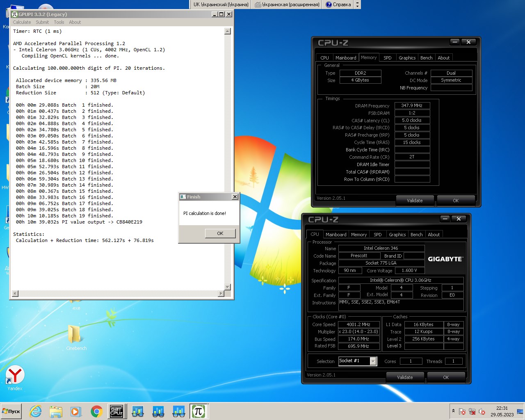The height and width of the screenshot is (420, 525).
Task: Open the language bar options arrow
Action: point(357,5)
